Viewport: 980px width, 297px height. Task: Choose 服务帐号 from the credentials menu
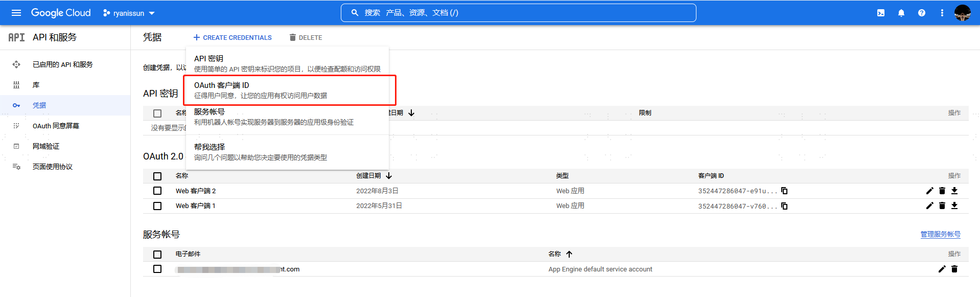click(x=287, y=117)
